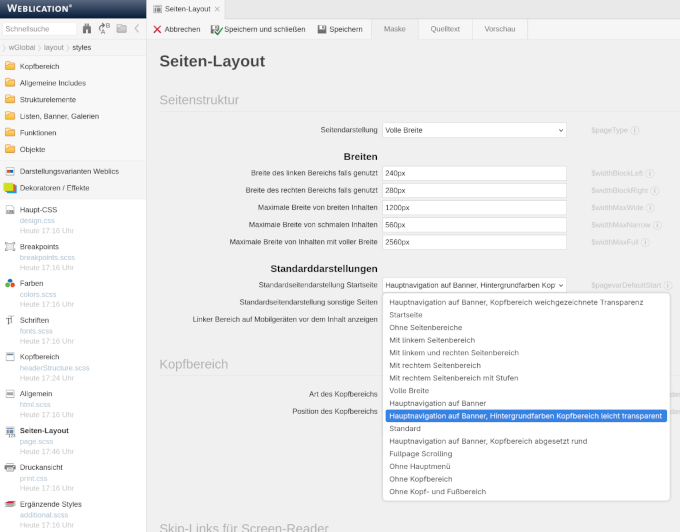Click the Schnellsuche search field

point(39,29)
